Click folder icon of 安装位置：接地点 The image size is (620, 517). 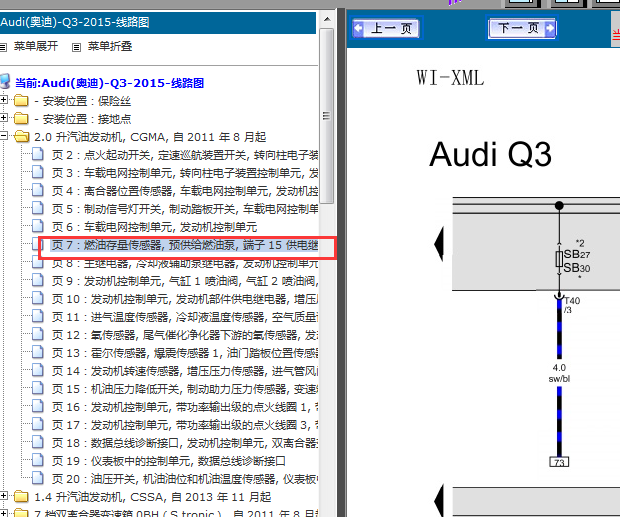pyautogui.click(x=21, y=118)
